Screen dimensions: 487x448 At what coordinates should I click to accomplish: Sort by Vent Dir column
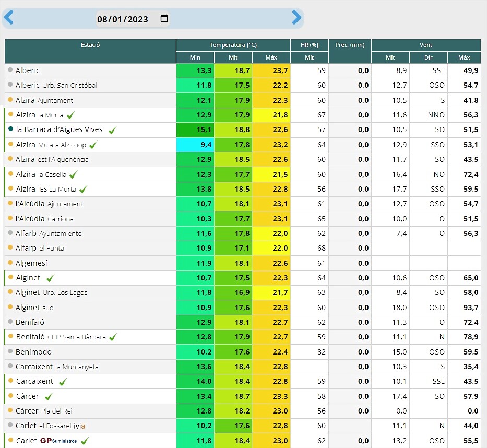pos(429,57)
